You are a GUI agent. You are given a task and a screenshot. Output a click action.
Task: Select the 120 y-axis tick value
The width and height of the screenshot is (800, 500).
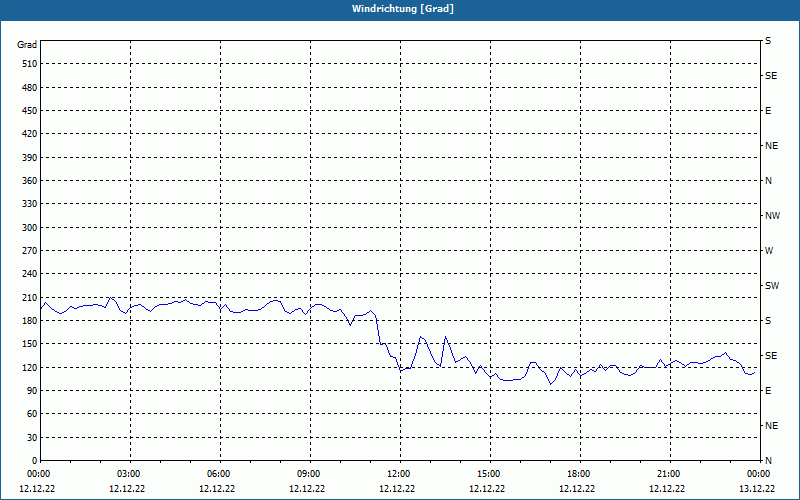coord(29,367)
